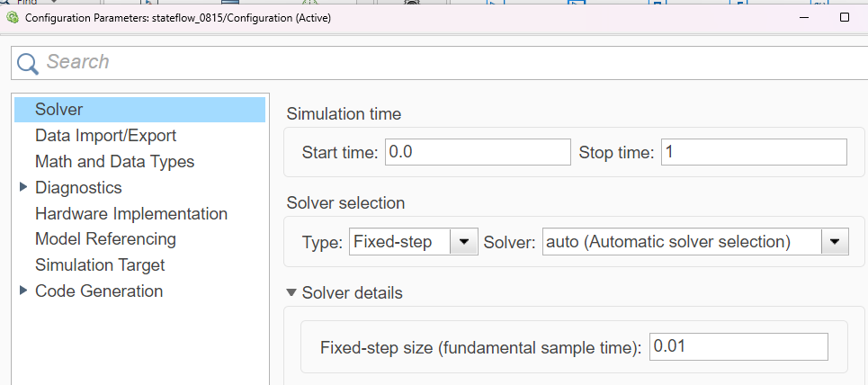Open the Simulation Target pane
This screenshot has height=385, width=868.
click(100, 265)
